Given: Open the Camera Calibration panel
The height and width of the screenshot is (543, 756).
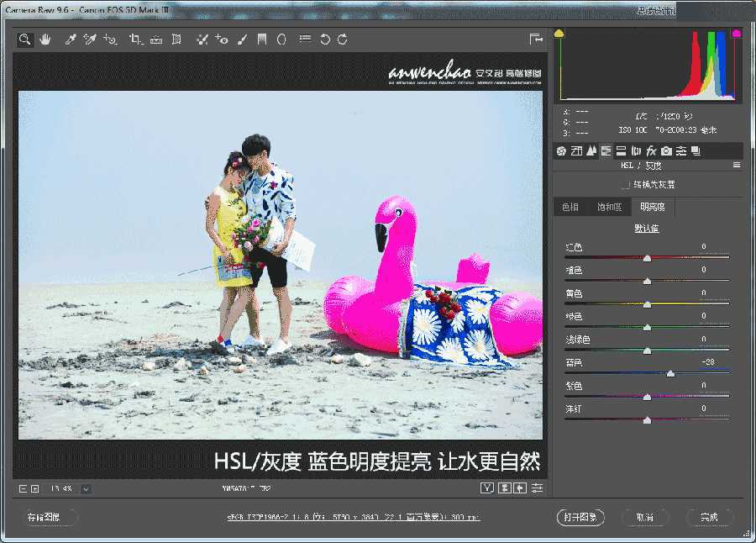Looking at the screenshot, I should pyautogui.click(x=666, y=150).
